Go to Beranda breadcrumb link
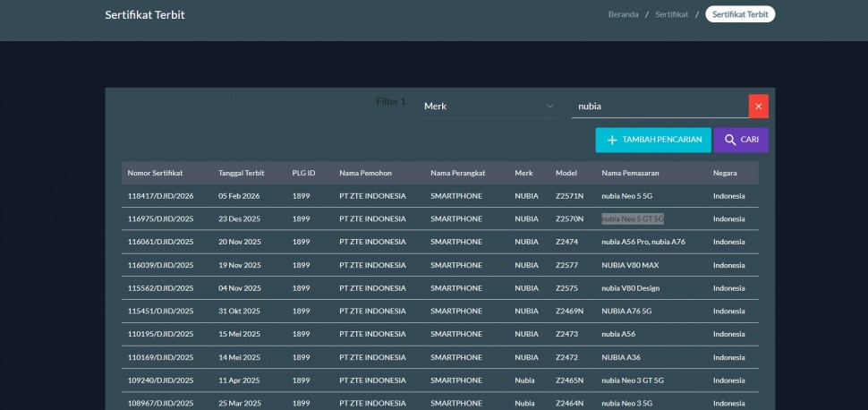The height and width of the screenshot is (410, 868). pos(623,14)
